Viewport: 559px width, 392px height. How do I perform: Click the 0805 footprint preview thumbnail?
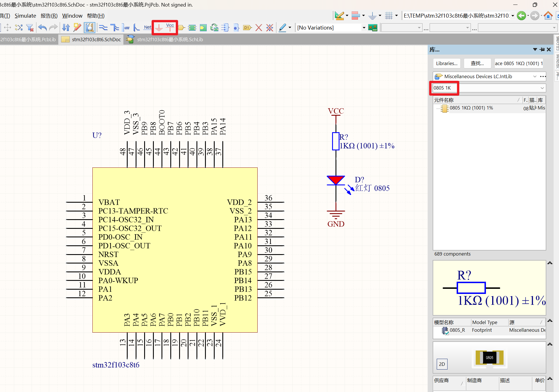(489, 358)
